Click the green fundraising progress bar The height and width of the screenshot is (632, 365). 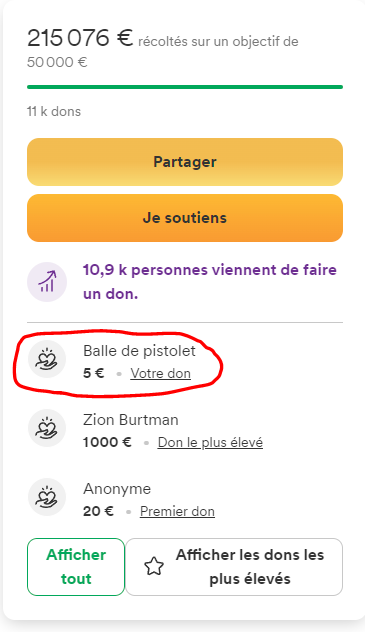pyautogui.click(x=185, y=87)
